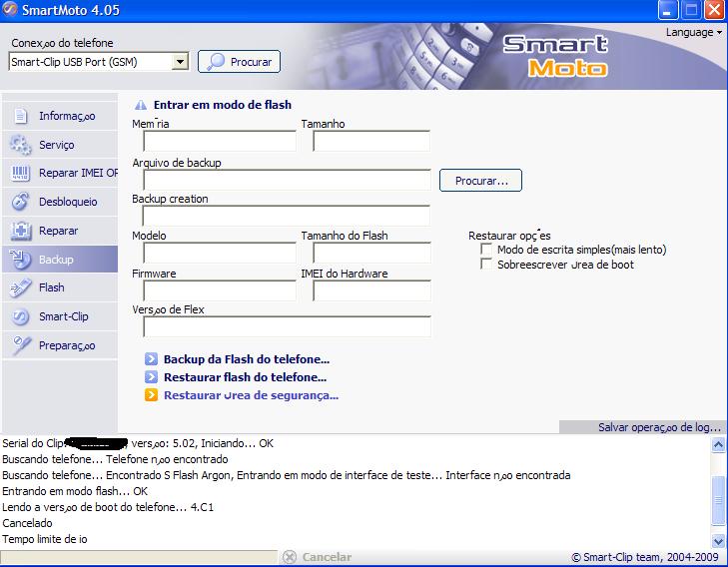This screenshot has height=567, width=728.
Task: Click the Procurar phone search button
Action: pyautogui.click(x=239, y=62)
